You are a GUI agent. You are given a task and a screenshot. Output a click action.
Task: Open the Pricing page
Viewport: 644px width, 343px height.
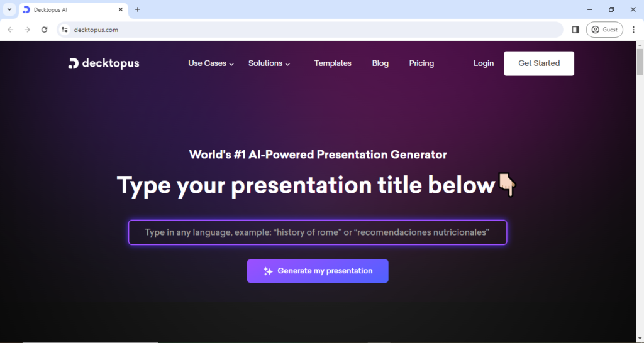421,63
